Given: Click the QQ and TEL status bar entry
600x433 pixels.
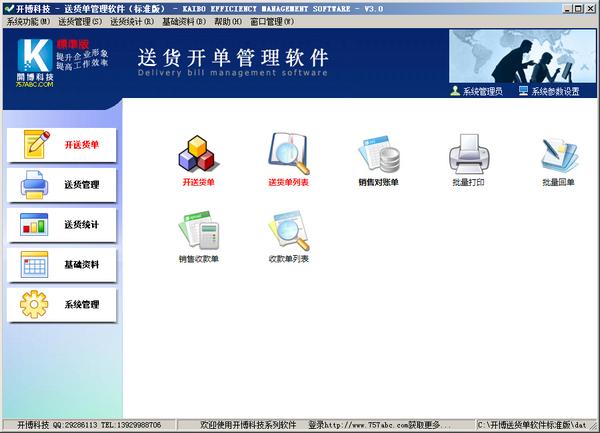Looking at the screenshot, I should [x=89, y=425].
